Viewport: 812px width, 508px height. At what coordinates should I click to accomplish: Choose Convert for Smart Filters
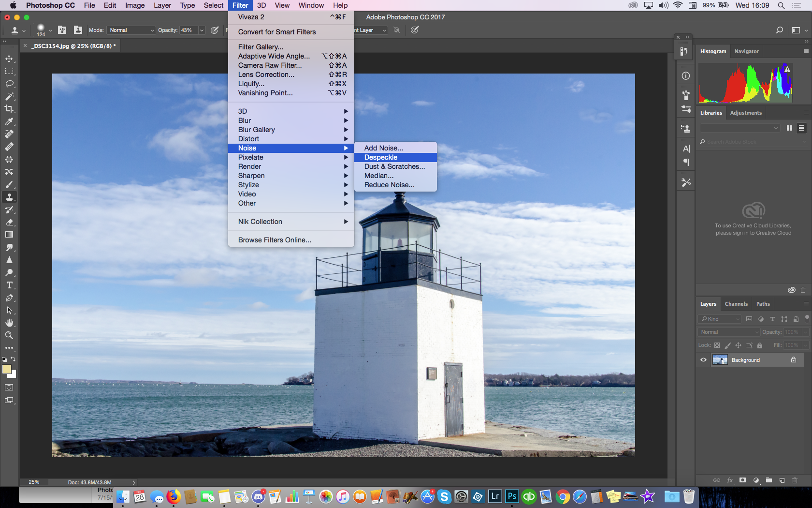pyautogui.click(x=291, y=32)
